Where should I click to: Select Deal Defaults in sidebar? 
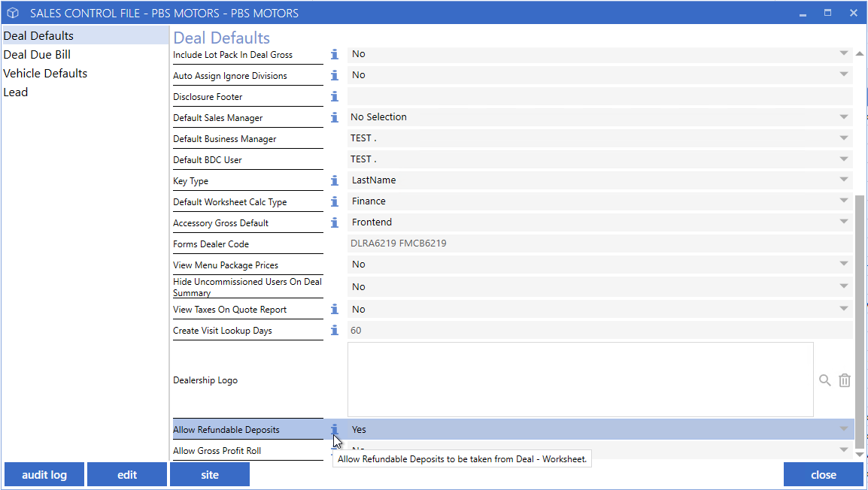[x=85, y=35]
